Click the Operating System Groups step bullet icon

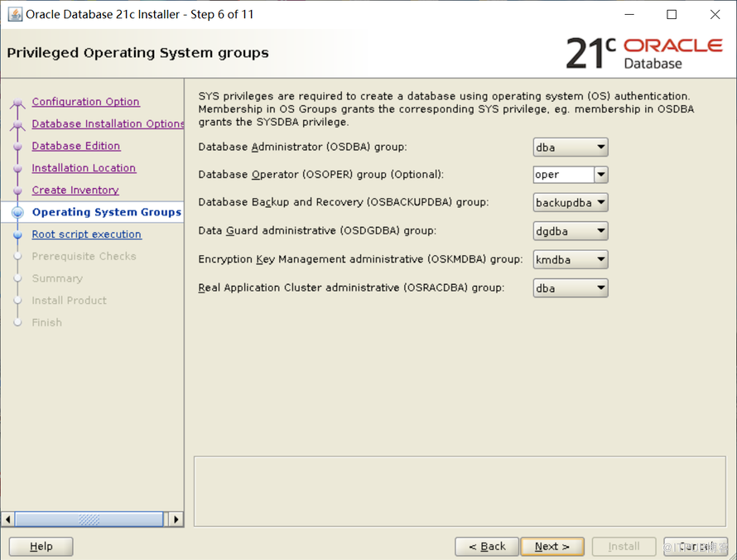click(x=17, y=213)
